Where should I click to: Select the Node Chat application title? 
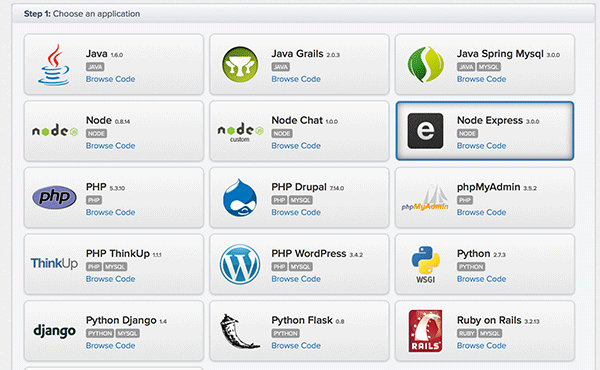(297, 120)
